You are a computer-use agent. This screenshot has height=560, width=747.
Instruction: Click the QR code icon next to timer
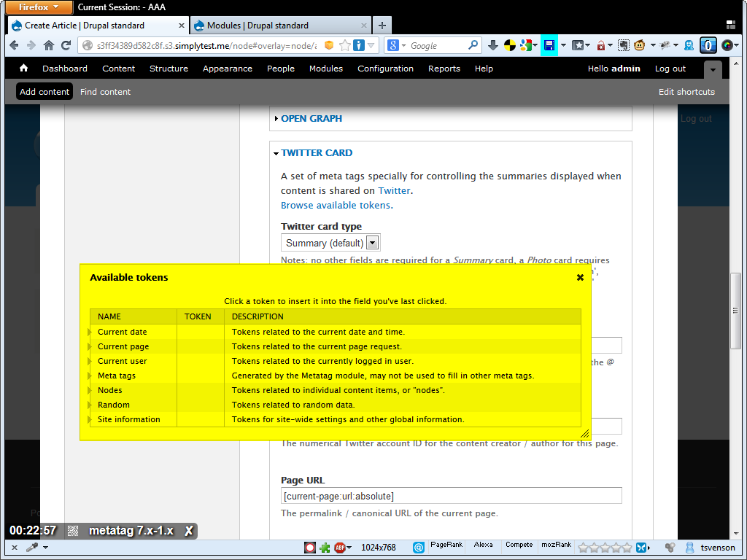(73, 531)
